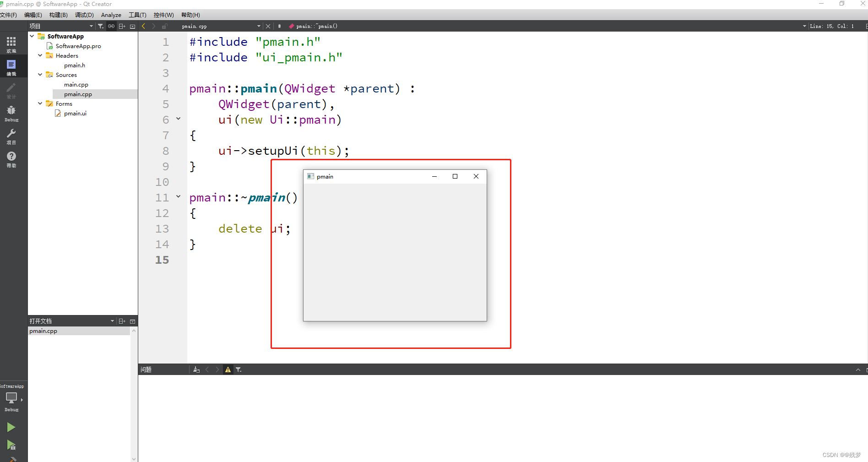Open Projects mode wrench icon
Image resolution: width=868 pixels, height=462 pixels.
pos(11,136)
